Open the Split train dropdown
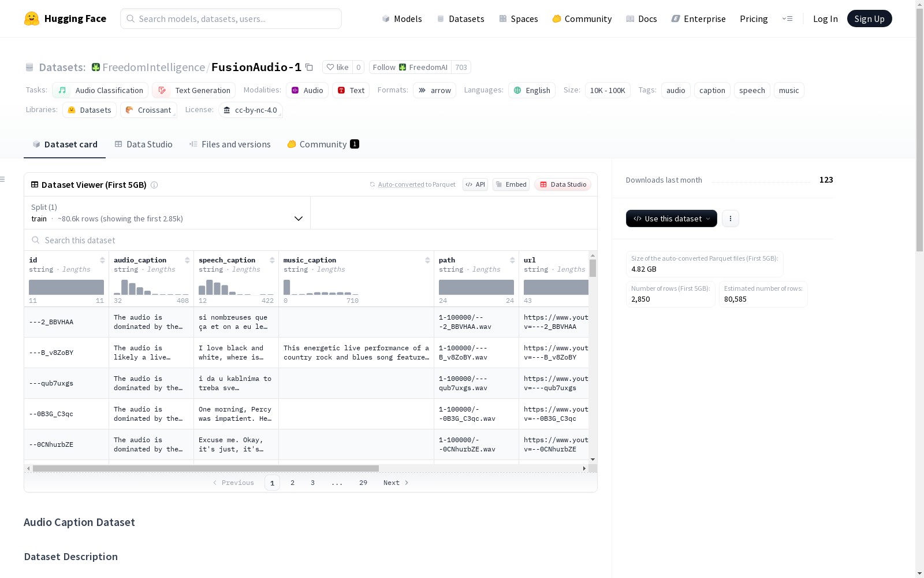The height and width of the screenshot is (578, 924). 167,213
